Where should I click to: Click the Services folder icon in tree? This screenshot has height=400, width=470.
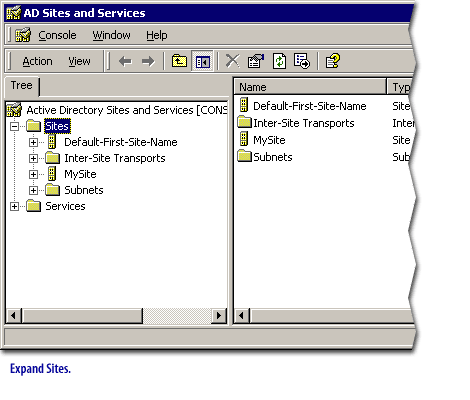point(33,206)
